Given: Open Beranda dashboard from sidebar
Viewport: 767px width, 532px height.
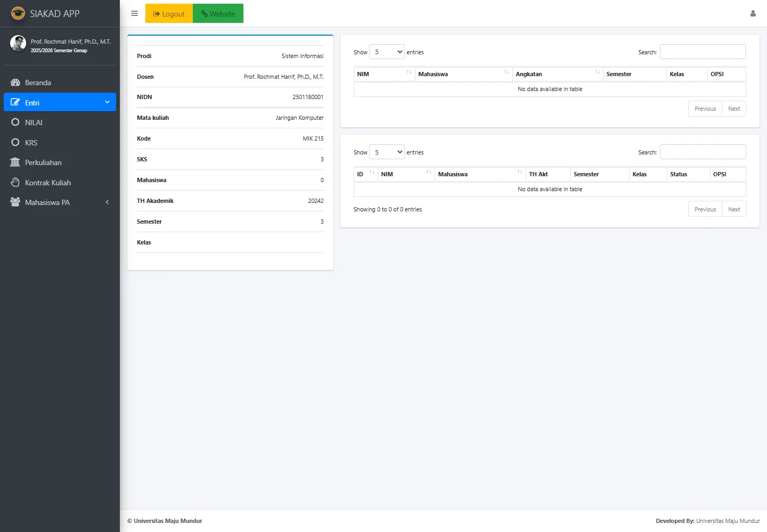Looking at the screenshot, I should 38,83.
